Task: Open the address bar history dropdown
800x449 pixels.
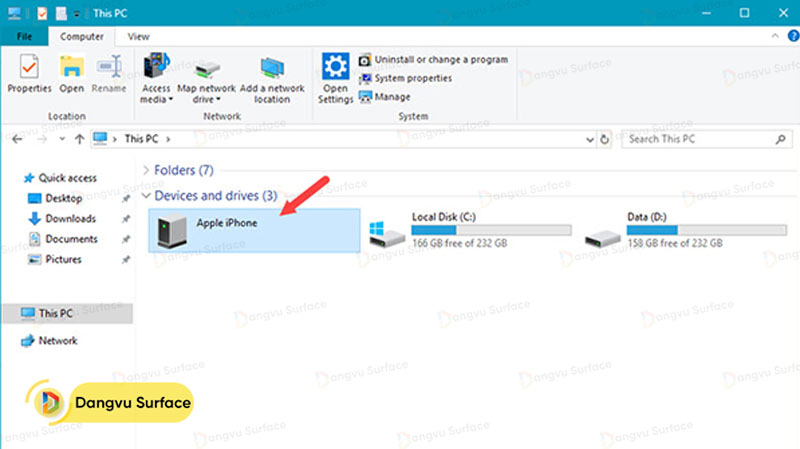Action: pos(590,139)
